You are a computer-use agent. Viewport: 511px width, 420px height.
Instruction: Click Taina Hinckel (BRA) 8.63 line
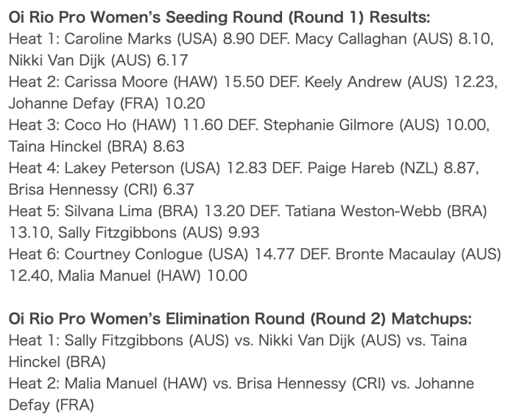click(96, 146)
